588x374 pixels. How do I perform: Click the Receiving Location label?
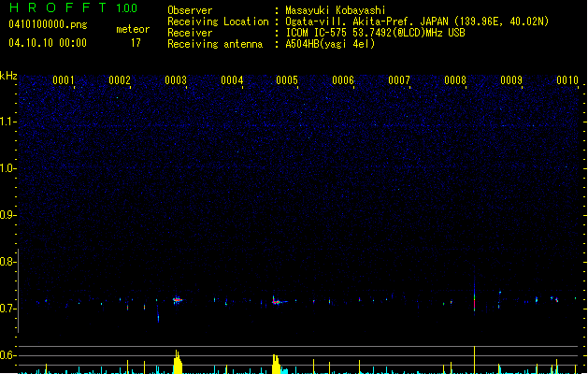218,22
